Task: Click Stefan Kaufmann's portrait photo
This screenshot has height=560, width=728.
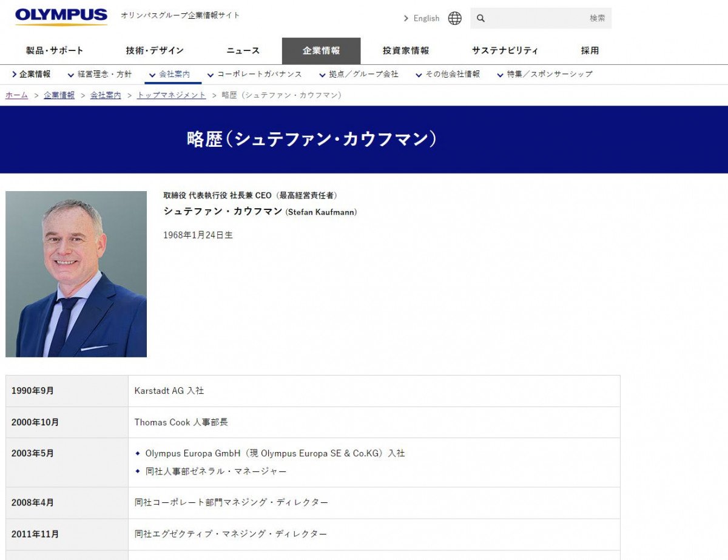Action: point(76,274)
